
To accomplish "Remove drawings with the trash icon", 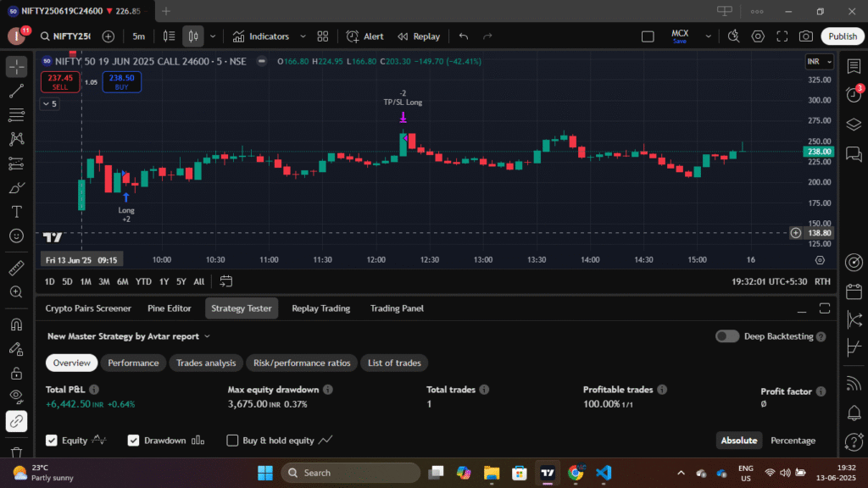I will coord(17,452).
